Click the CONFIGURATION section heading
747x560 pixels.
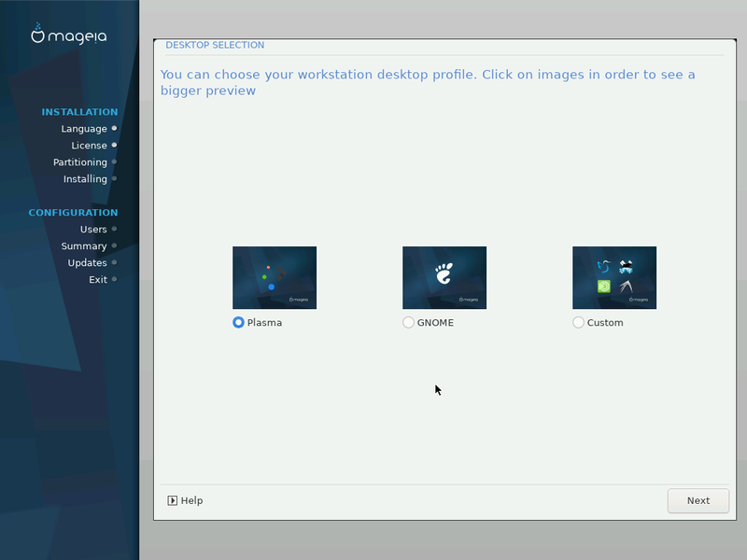click(73, 213)
